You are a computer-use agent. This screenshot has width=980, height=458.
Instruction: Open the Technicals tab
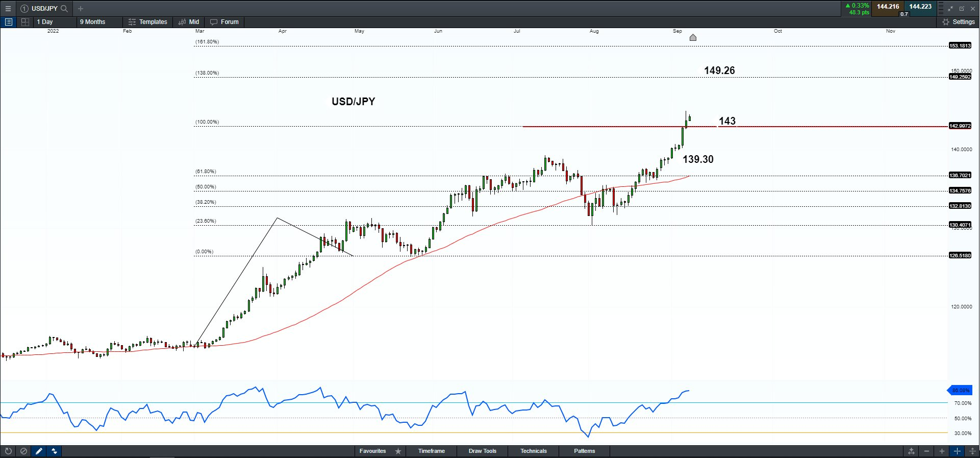pyautogui.click(x=534, y=451)
